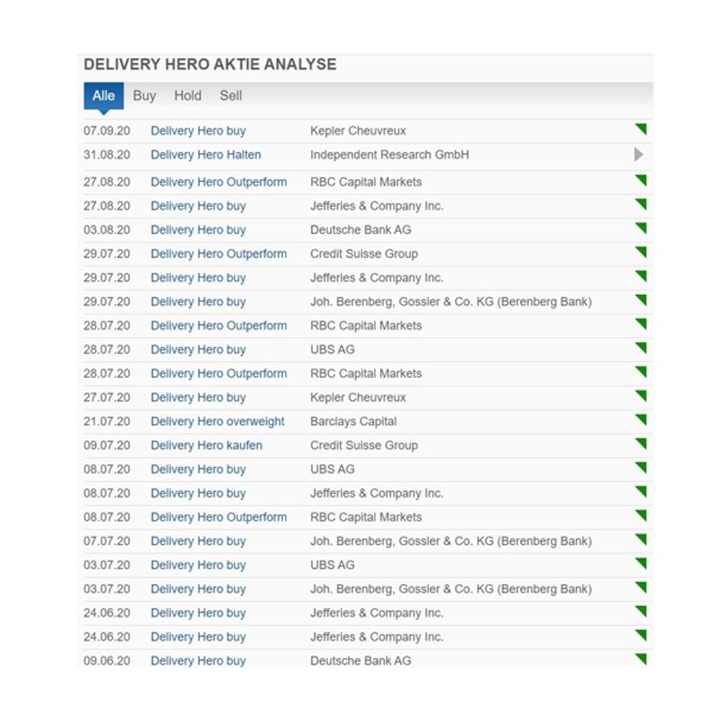Image resolution: width=728 pixels, height=728 pixels.
Task: Open Delivery Hero buy link from 07.09.20
Action: pos(198,131)
